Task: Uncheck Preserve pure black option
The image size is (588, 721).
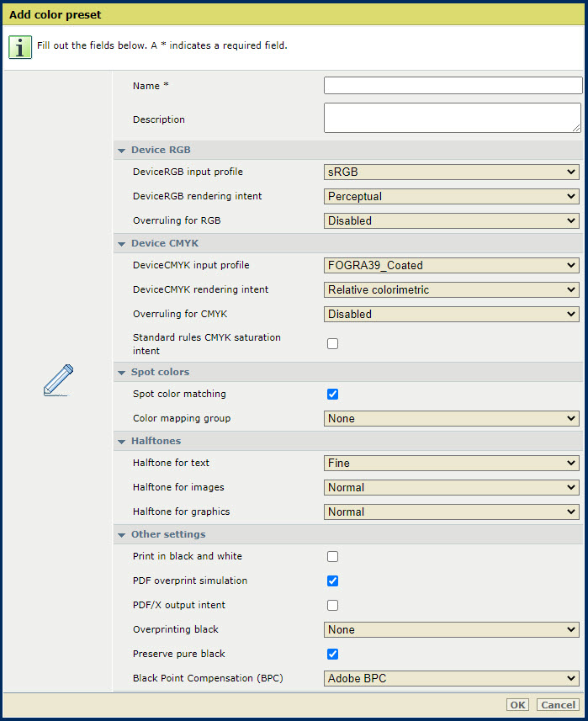Action: tap(332, 654)
